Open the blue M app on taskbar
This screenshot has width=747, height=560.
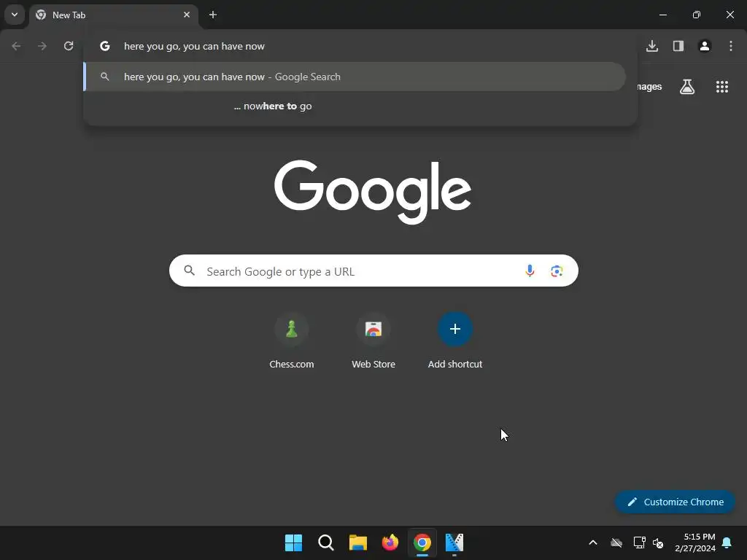coord(454,542)
